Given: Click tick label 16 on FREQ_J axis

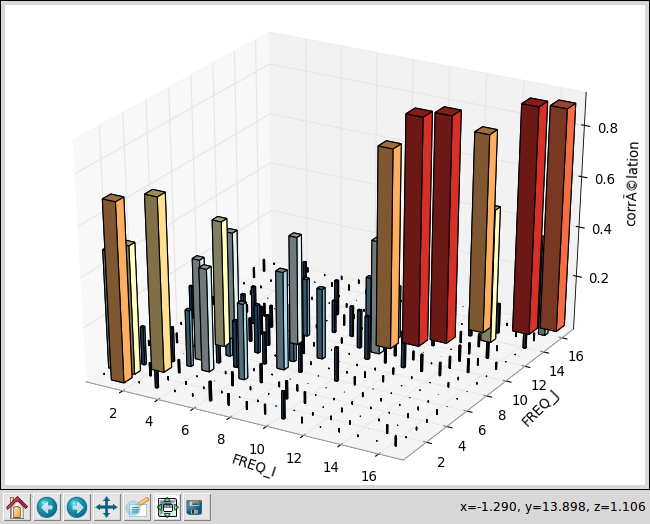Looking at the screenshot, I should coord(574,353).
